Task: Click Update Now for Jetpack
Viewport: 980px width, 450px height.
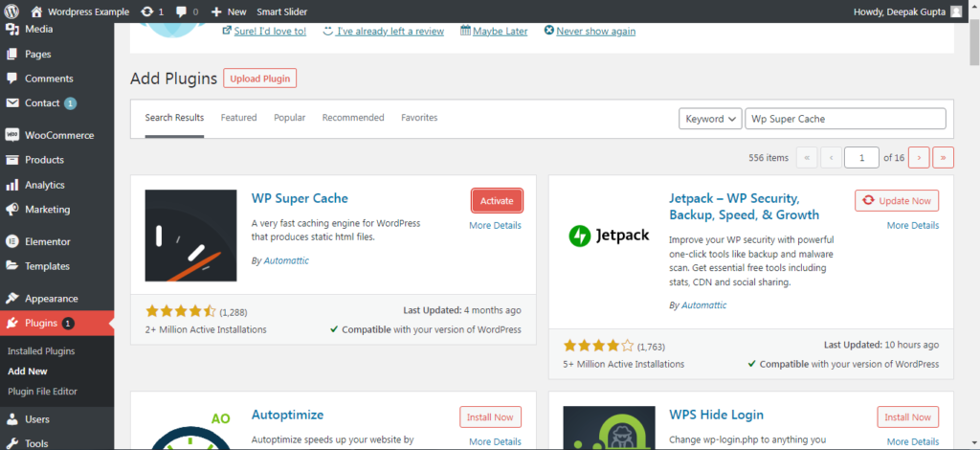Action: pos(897,200)
